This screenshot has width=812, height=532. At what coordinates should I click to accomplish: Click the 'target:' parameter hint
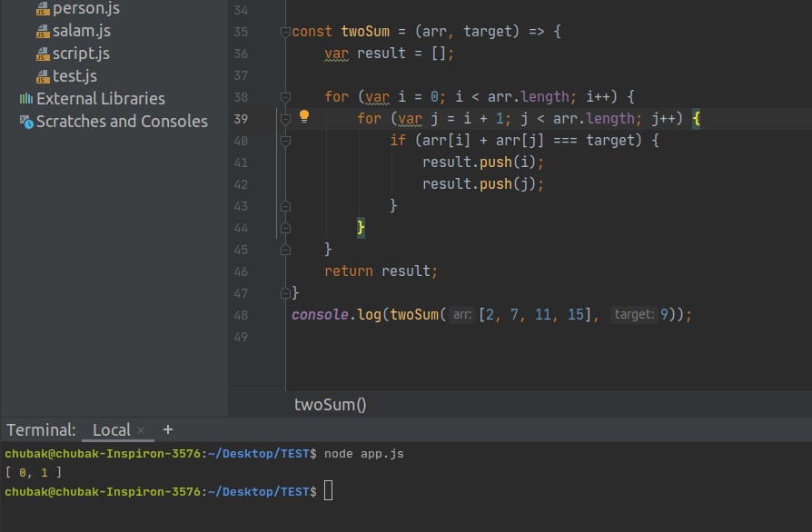[634, 315]
